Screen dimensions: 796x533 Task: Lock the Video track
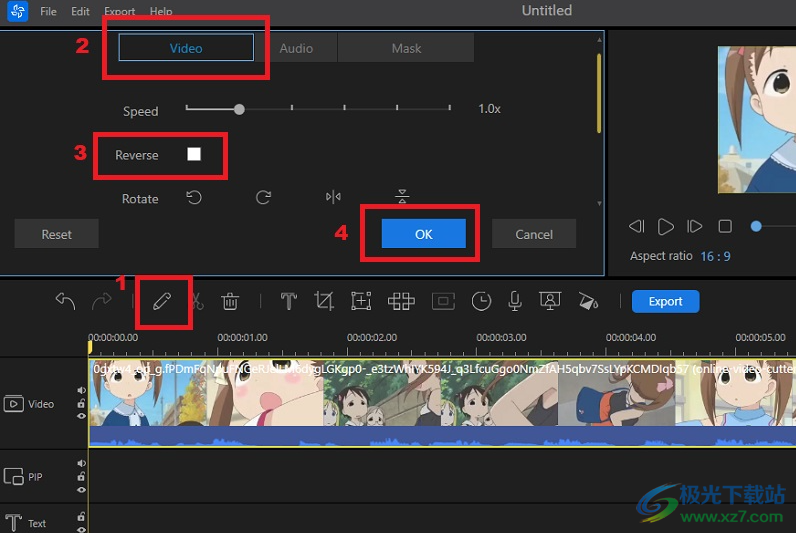[x=81, y=404]
